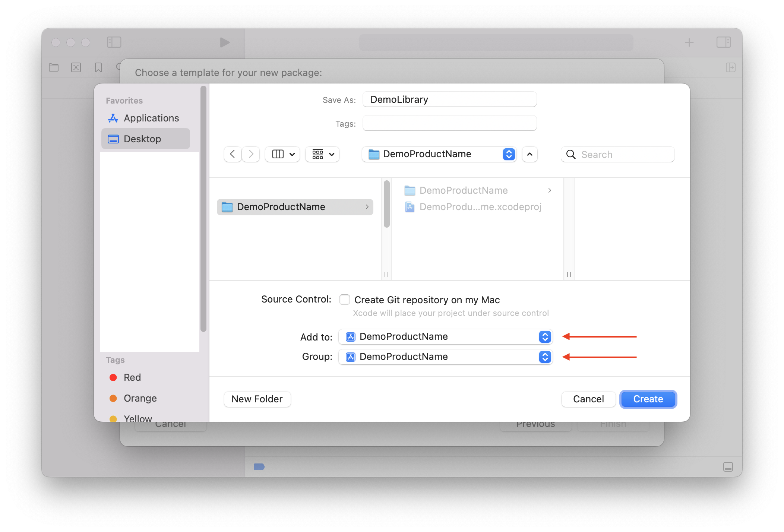Image resolution: width=784 pixels, height=532 pixels.
Task: Toggle the debug area icon at bottom right
Action: tap(728, 467)
